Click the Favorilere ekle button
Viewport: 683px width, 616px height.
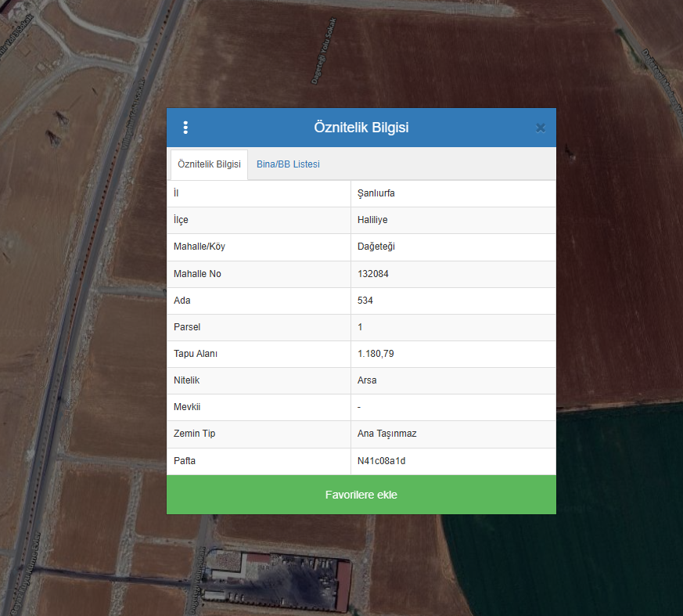coord(361,495)
